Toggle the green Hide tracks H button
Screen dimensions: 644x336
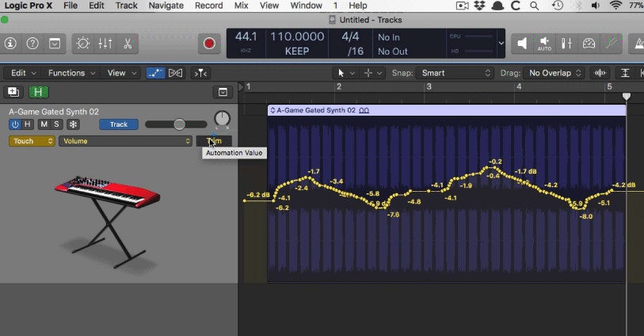[x=39, y=92]
